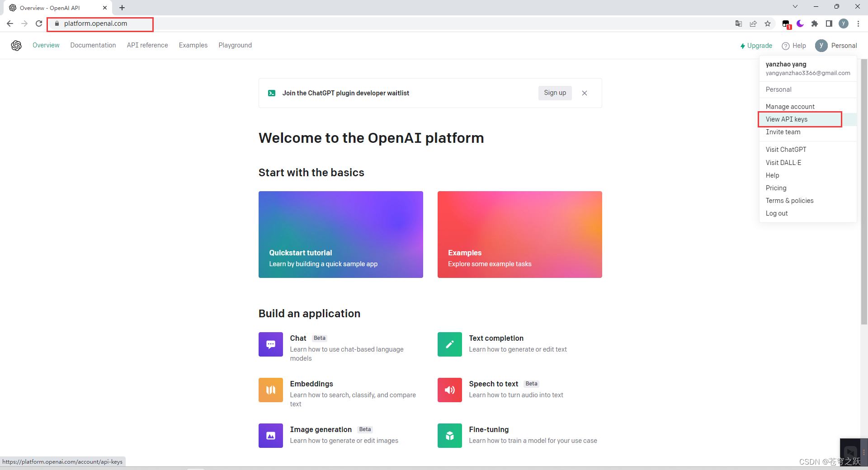Dismiss the plugin waitlist banner
868x470 pixels.
click(585, 93)
